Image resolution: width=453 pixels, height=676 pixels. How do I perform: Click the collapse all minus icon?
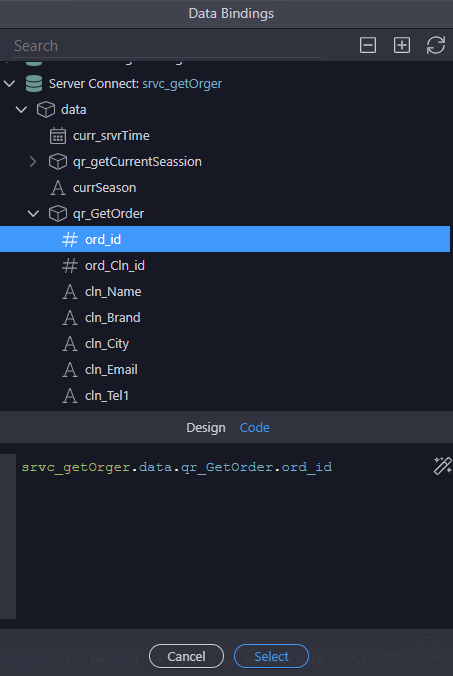click(368, 45)
